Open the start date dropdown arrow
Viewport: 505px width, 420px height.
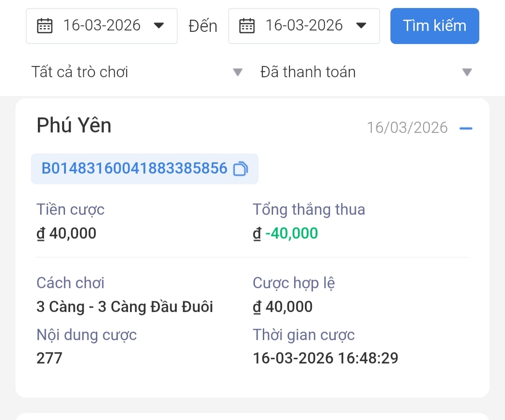coord(159,25)
